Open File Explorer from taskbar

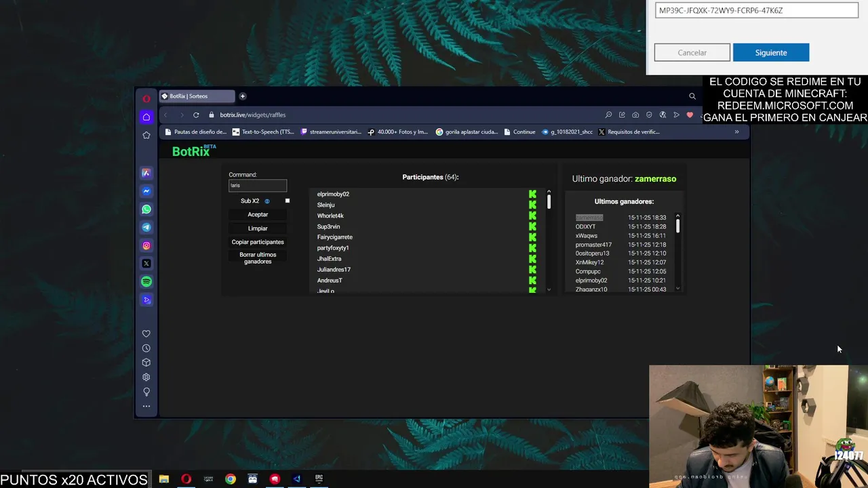[x=164, y=479]
